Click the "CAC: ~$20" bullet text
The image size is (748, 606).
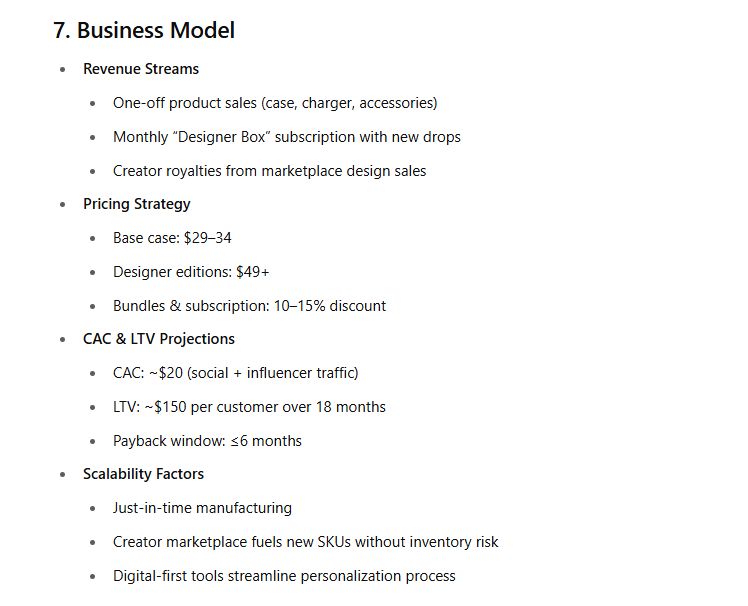pyautogui.click(x=235, y=373)
